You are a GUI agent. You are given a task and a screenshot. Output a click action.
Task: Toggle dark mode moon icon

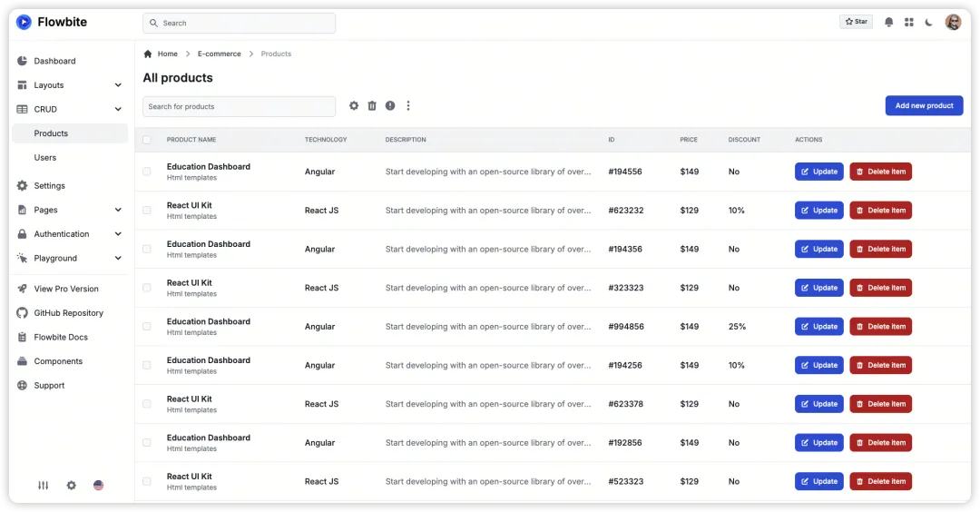pyautogui.click(x=928, y=23)
